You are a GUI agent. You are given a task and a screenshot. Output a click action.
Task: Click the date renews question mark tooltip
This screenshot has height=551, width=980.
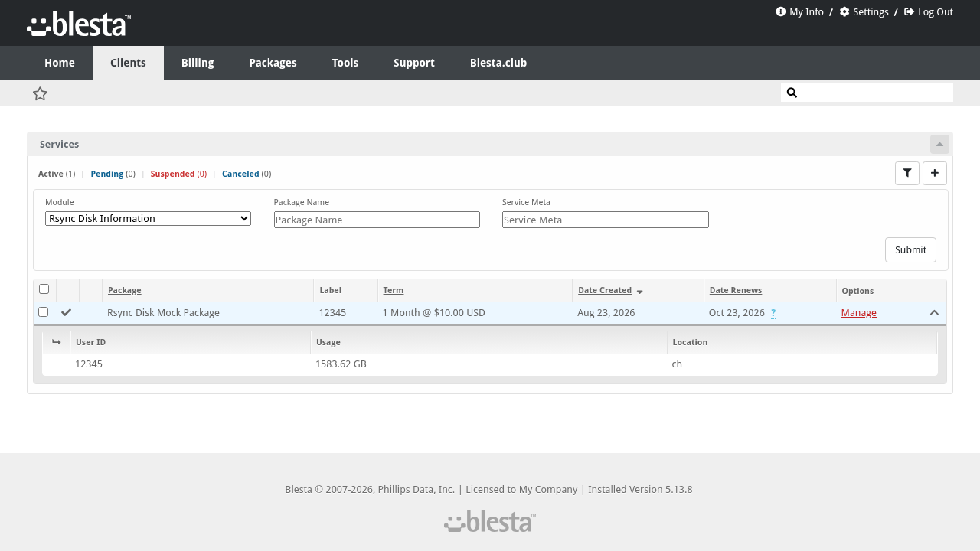pyautogui.click(x=773, y=313)
